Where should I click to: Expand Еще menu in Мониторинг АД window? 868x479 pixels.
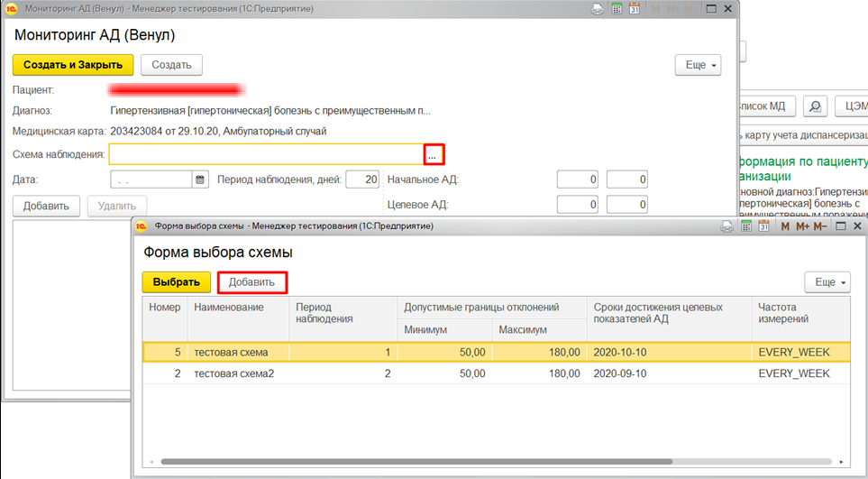[699, 66]
